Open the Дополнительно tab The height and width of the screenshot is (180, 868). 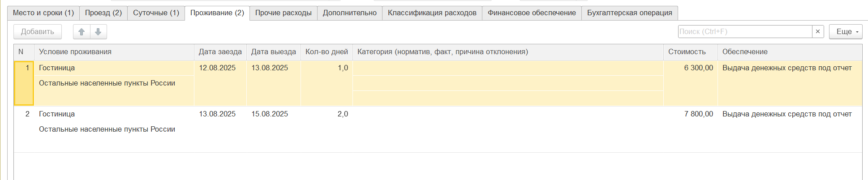coord(349,13)
